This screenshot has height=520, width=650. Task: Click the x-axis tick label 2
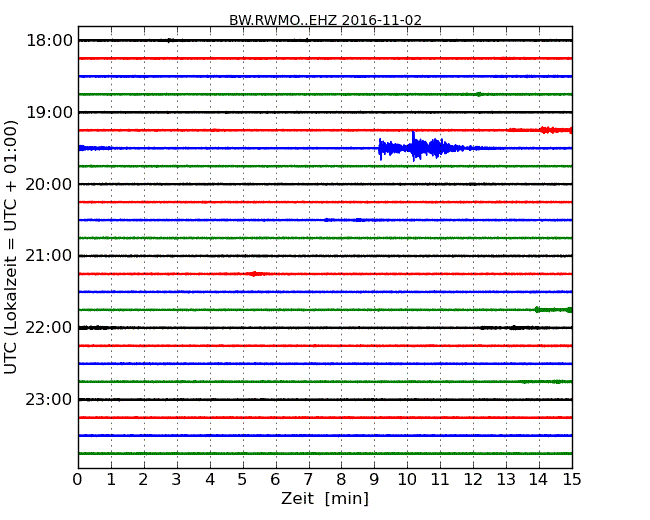[143, 479]
